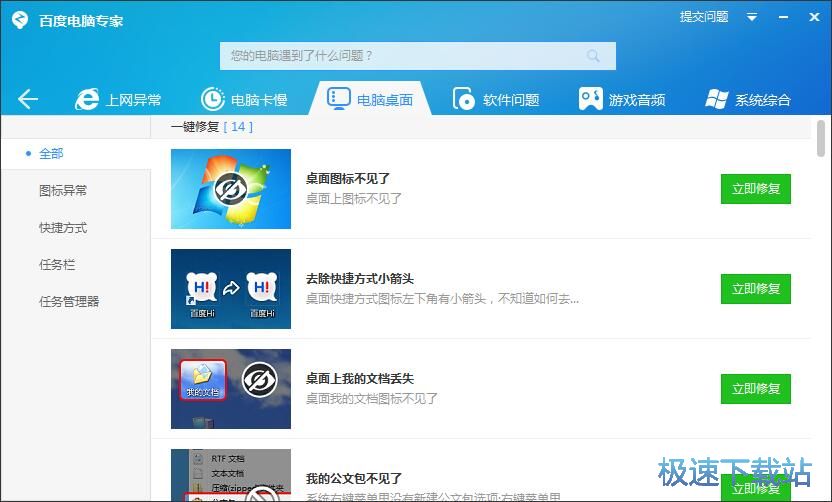The height and width of the screenshot is (502, 832).
Task: Open the 系统综合 tab
Action: 748,100
